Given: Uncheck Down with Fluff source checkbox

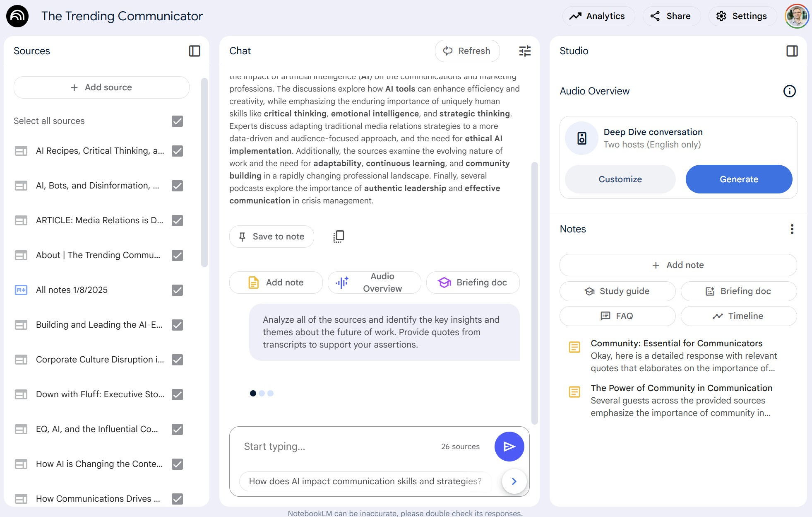Looking at the screenshot, I should (x=177, y=394).
